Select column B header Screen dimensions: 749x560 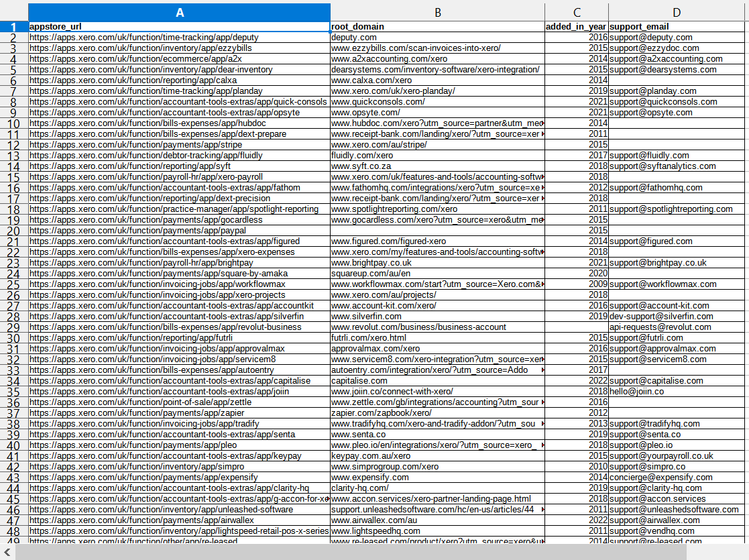pyautogui.click(x=437, y=12)
